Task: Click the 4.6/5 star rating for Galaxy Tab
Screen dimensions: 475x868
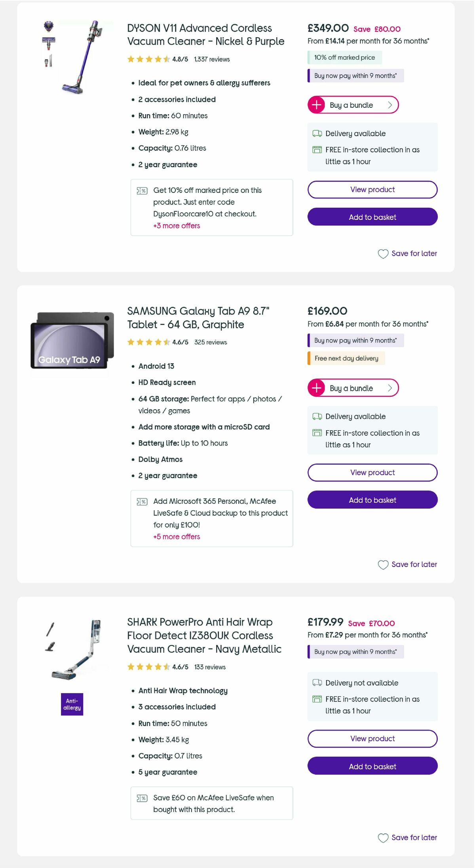Action: tap(180, 342)
